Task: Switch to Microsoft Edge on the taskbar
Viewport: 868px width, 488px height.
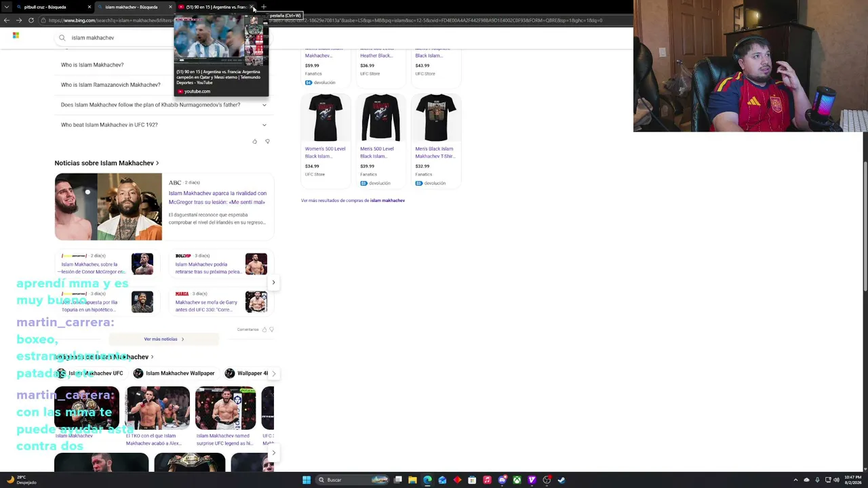Action: [427, 480]
